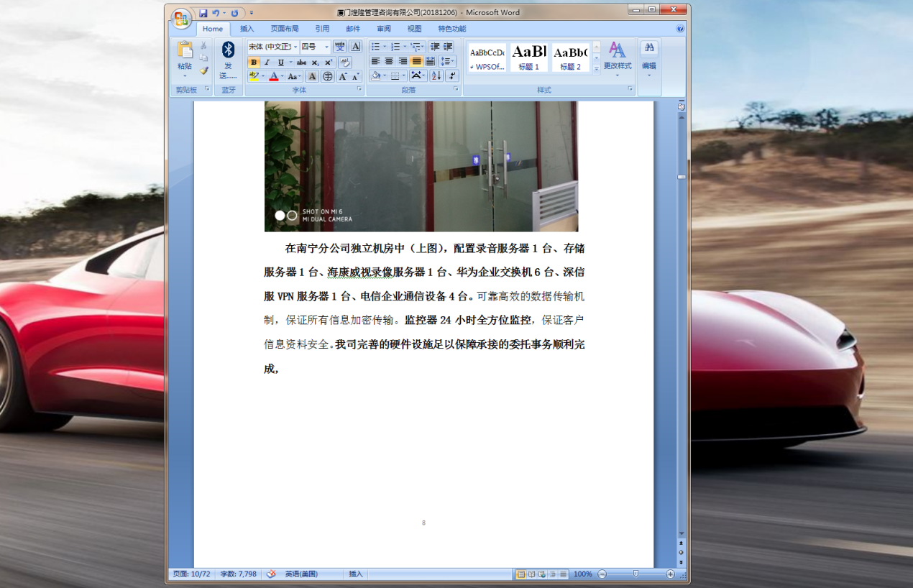
Task: Click the clear formatting eraser icon
Action: [x=344, y=63]
